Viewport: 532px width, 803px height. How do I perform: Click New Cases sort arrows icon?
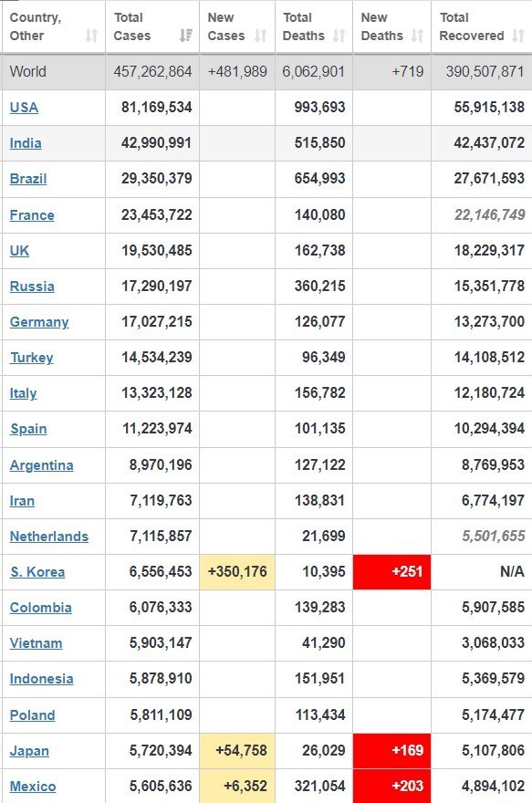(261, 36)
